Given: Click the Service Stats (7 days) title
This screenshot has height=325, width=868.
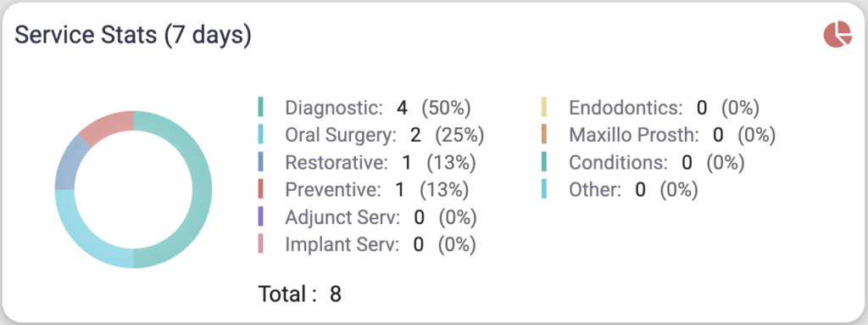Looking at the screenshot, I should (x=133, y=35).
